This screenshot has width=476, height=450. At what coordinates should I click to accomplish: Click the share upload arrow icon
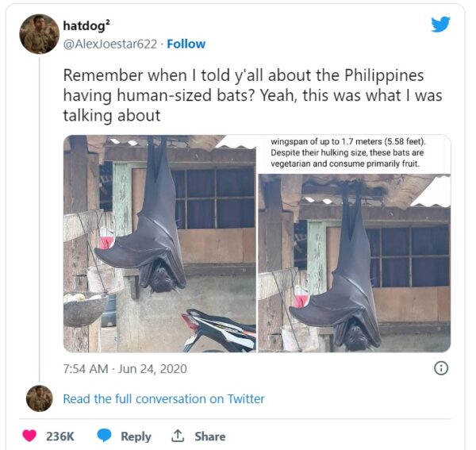(x=178, y=436)
